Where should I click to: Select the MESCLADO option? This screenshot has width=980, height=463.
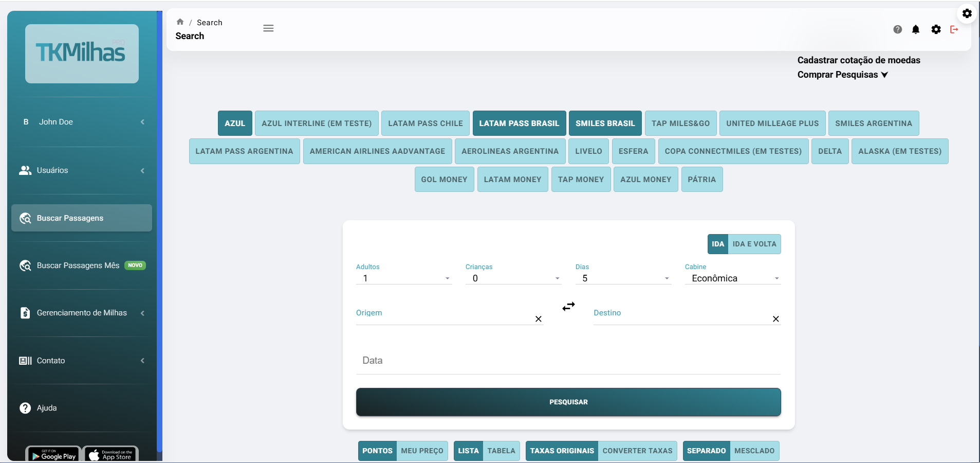click(x=754, y=451)
